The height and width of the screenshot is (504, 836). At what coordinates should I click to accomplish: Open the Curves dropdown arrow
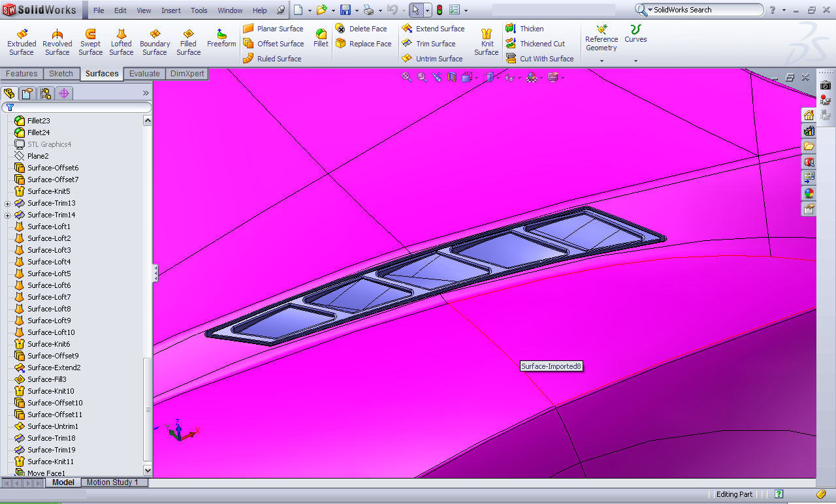(635, 61)
